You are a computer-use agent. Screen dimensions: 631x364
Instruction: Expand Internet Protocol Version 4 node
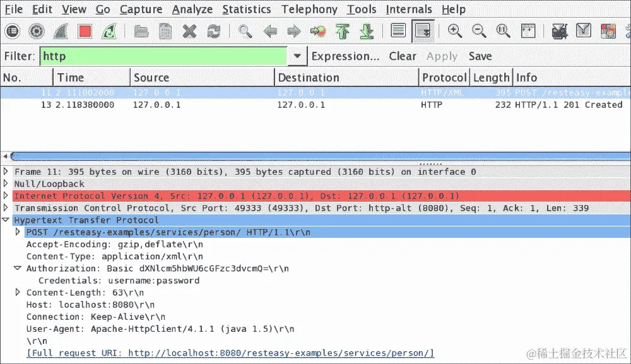coord(6,196)
